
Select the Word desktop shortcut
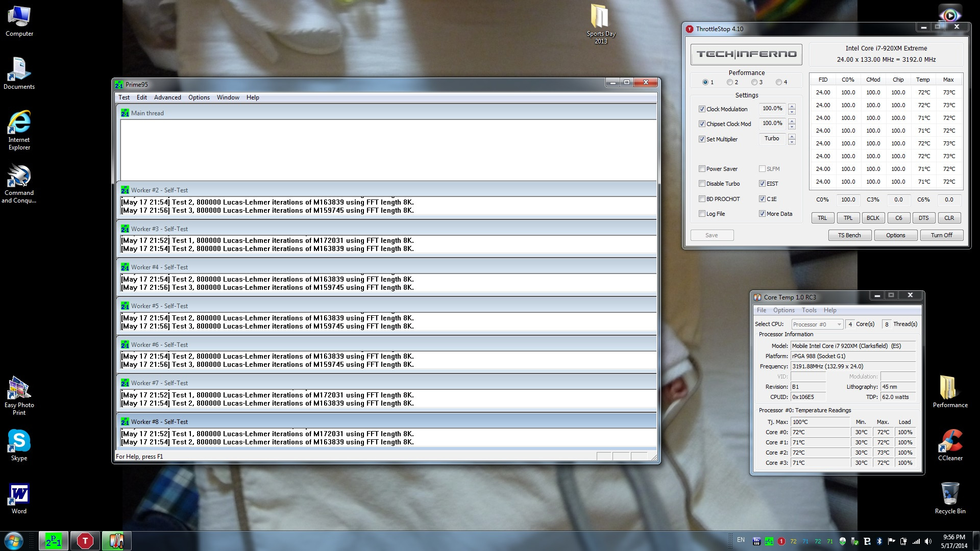[x=19, y=498]
